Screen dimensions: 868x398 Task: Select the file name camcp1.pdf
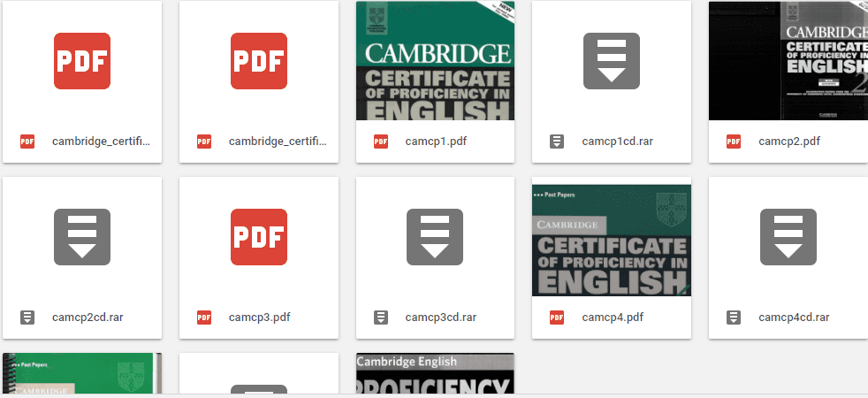click(x=436, y=142)
